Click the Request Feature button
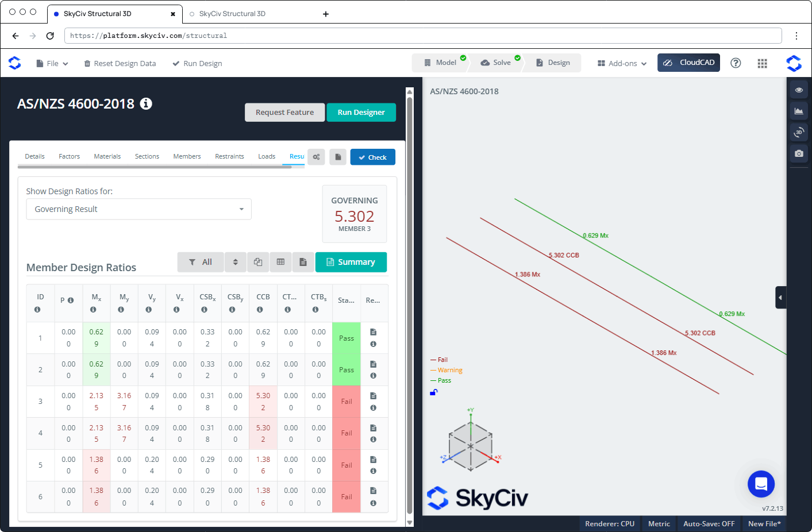 pyautogui.click(x=285, y=113)
